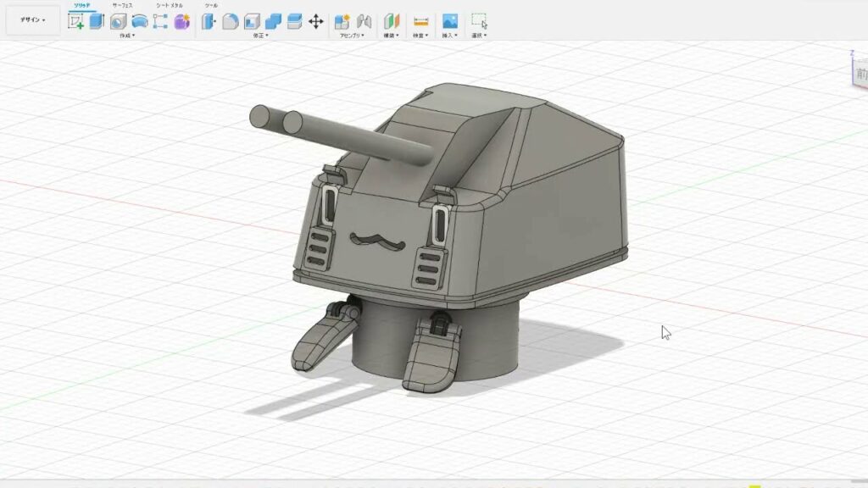
Task: Open the ツール tab
Action: coord(211,5)
